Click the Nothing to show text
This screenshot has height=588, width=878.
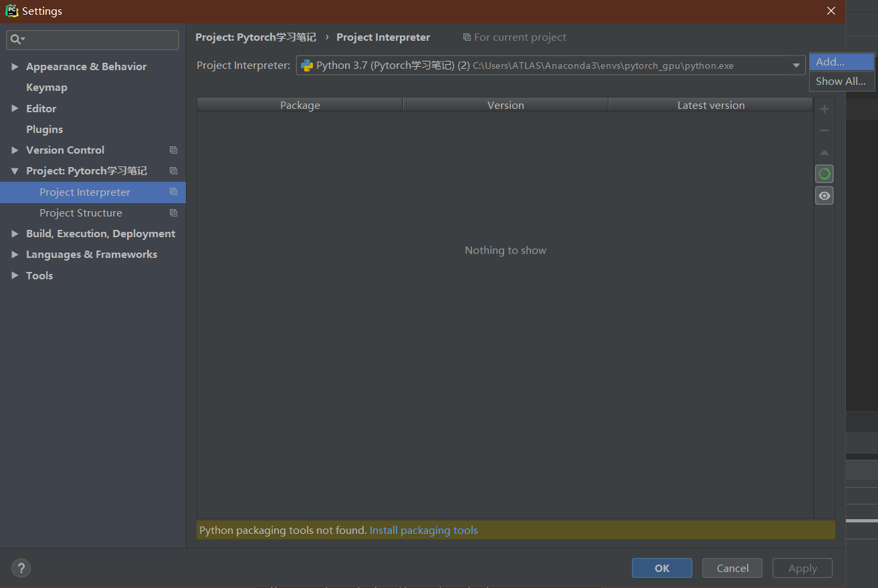[506, 251]
